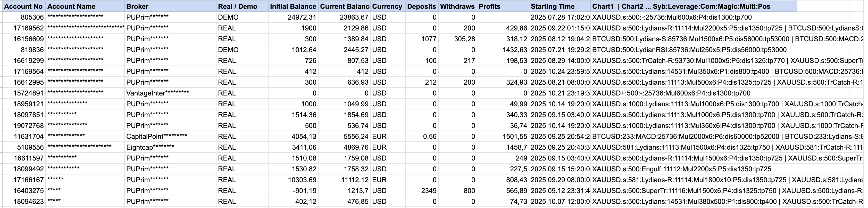This screenshot has width=868, height=208.
Task: Select account number cell 805306
Action: pos(32,17)
